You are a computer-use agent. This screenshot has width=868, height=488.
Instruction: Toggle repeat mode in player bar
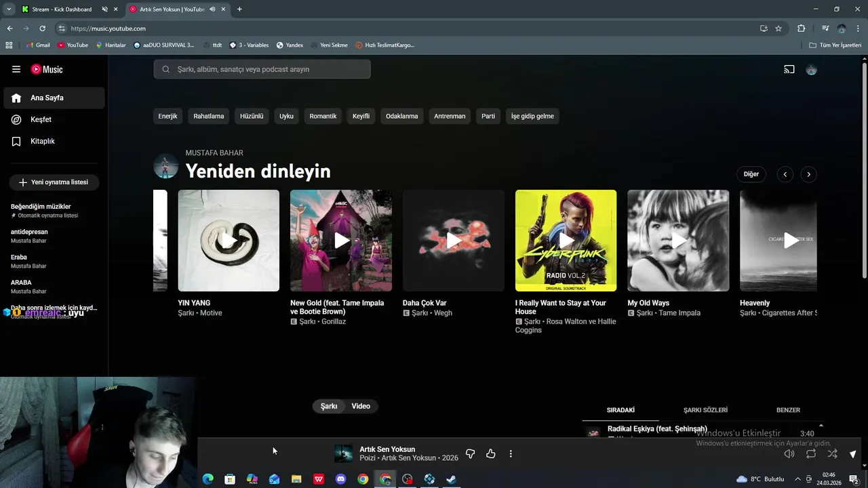point(811,453)
